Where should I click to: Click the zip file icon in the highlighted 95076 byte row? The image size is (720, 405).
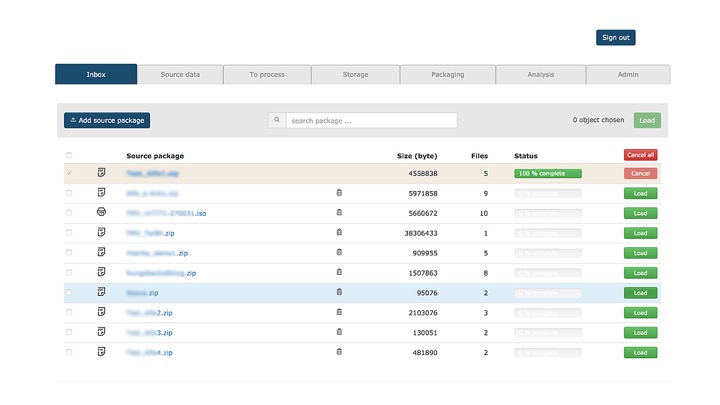click(101, 292)
